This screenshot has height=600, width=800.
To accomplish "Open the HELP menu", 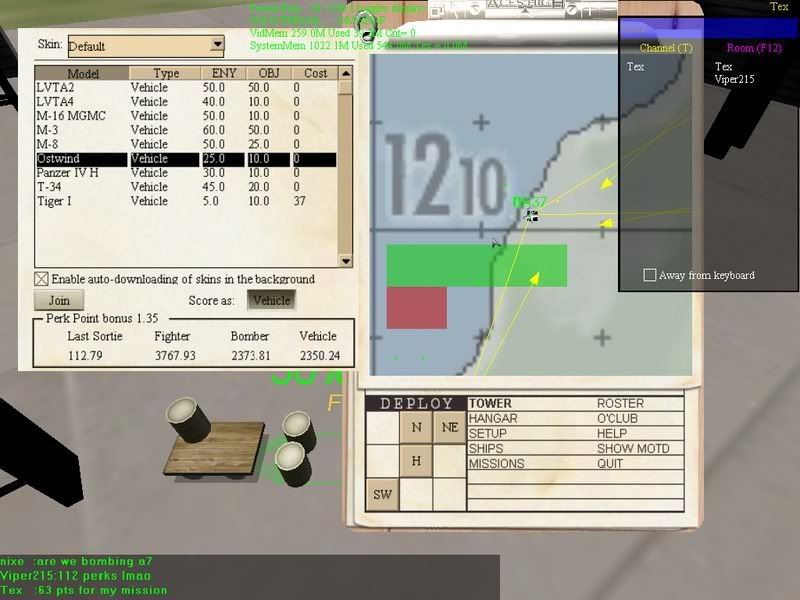I will (612, 434).
